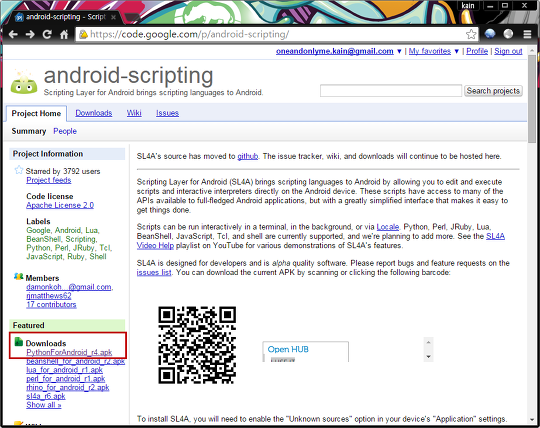Click the page vertical scrollbar thumb
540x428 pixels.
point(532,98)
